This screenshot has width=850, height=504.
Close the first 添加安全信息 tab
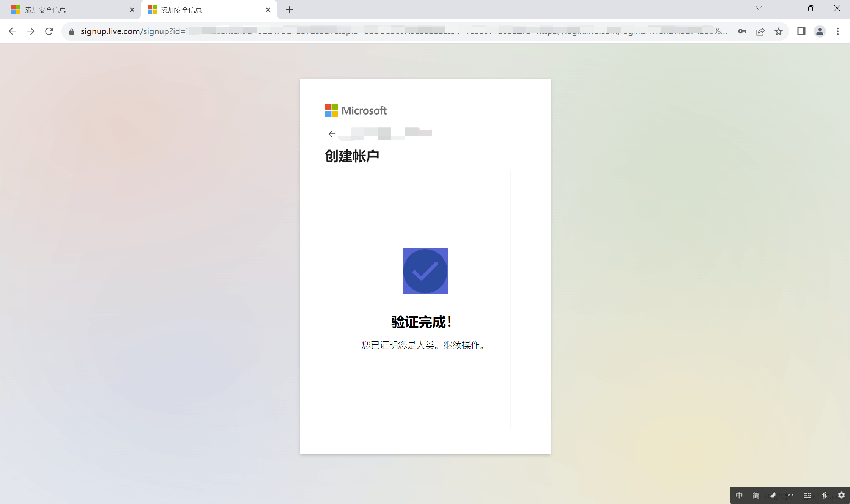(x=132, y=10)
